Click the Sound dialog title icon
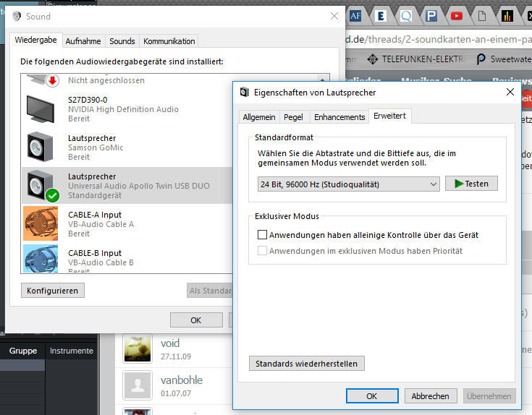 17,16
